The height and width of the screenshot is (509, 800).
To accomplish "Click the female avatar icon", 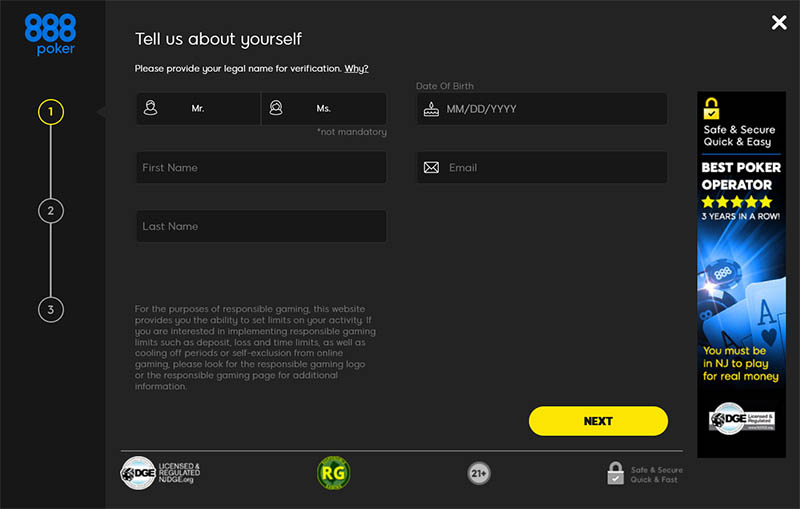I will pos(276,108).
